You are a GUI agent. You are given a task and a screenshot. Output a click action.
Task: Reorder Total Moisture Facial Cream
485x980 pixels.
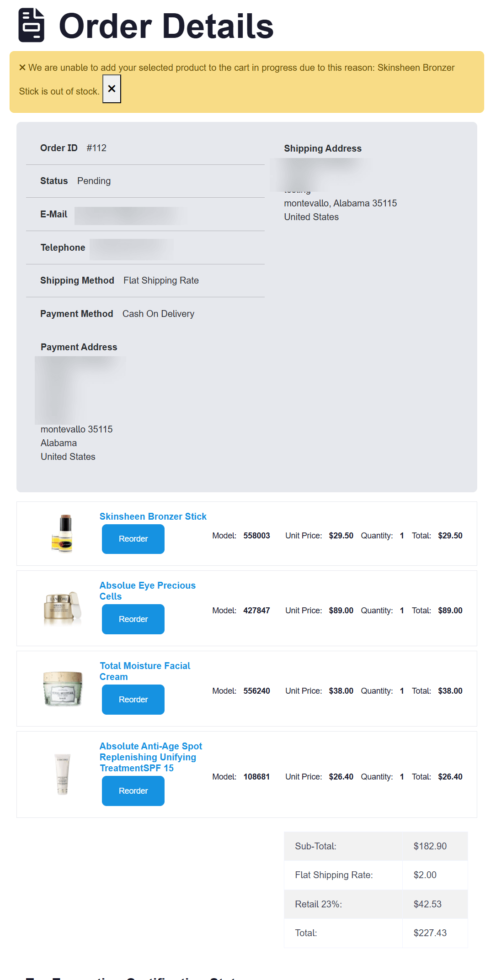(x=133, y=700)
